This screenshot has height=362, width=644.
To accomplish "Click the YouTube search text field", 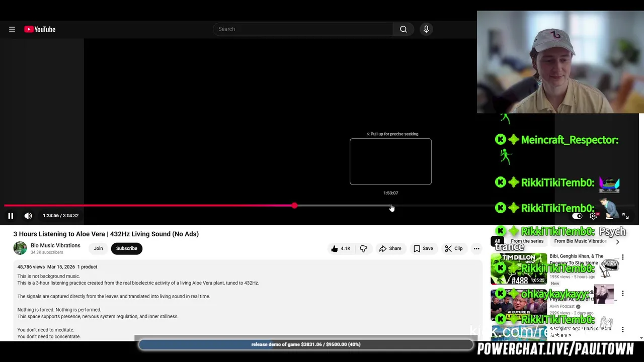I will pos(303,29).
